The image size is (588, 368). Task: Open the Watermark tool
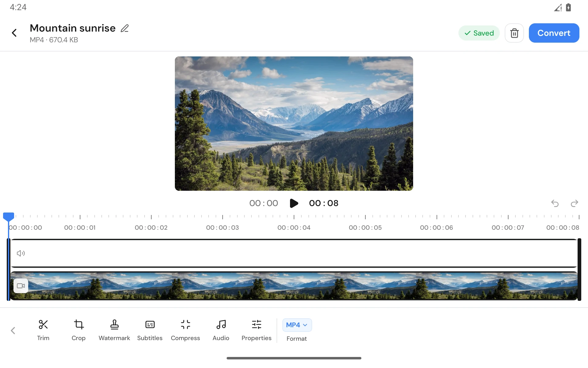(x=114, y=330)
